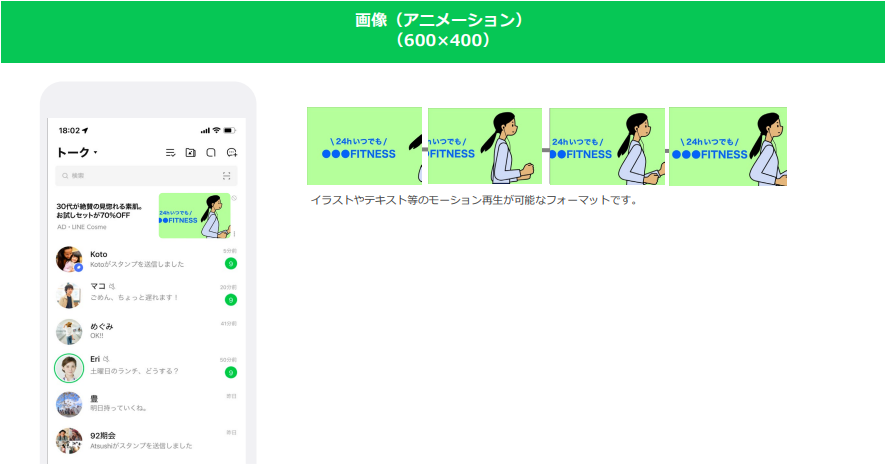Image resolution: width=886 pixels, height=468 pixels.
Task: Select the first animation frame thumbnail
Action: (364, 146)
